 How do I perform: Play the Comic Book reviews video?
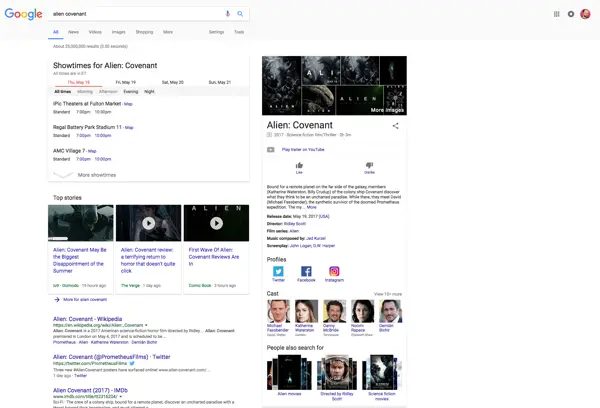[216, 223]
